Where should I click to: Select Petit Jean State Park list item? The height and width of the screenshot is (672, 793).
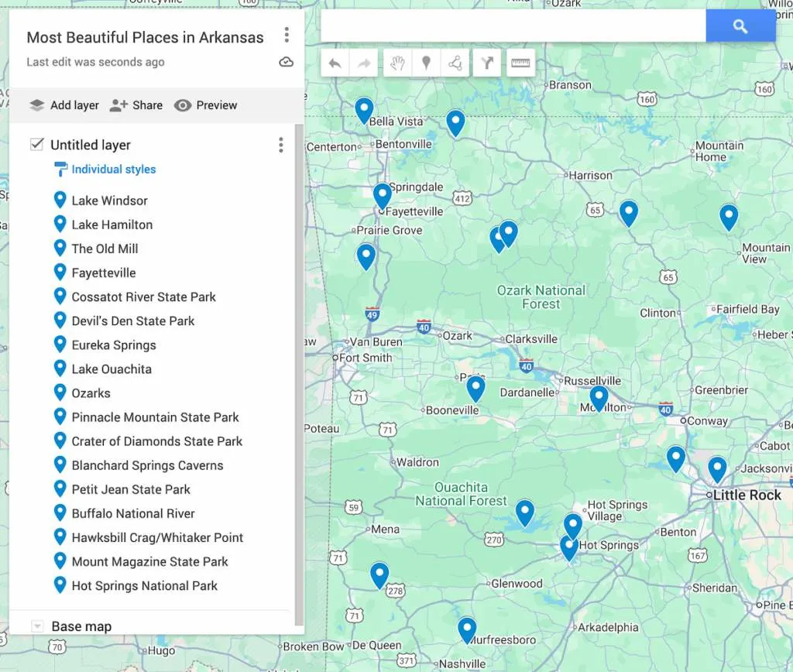(x=131, y=489)
